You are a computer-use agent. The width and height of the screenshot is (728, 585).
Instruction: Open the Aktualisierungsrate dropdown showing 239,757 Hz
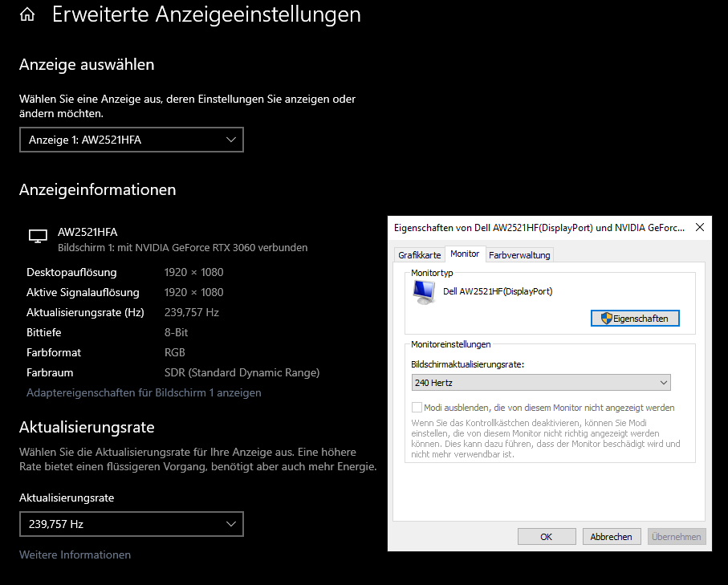[x=131, y=523]
